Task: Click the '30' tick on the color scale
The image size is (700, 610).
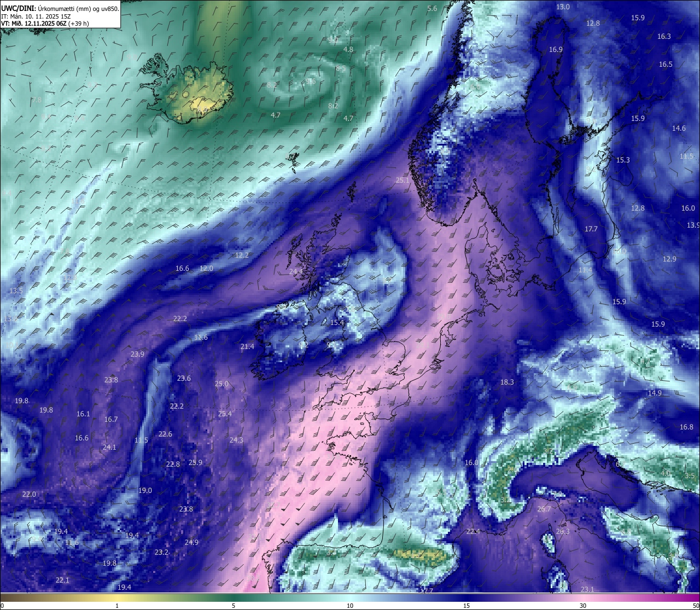Action: pyautogui.click(x=583, y=606)
